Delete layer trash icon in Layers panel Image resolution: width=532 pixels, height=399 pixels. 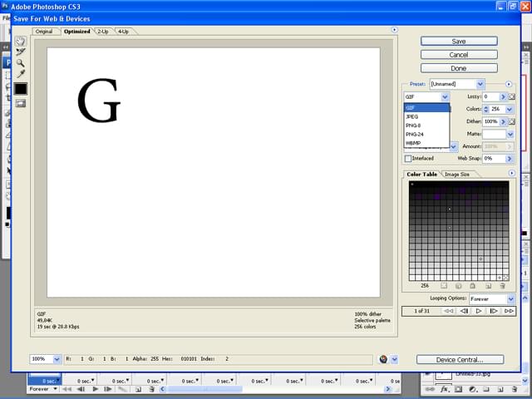click(x=515, y=390)
